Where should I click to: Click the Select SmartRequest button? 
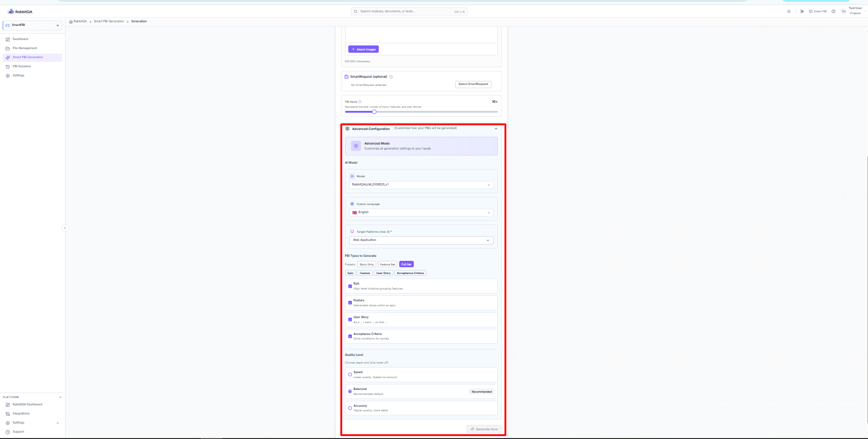pos(473,84)
